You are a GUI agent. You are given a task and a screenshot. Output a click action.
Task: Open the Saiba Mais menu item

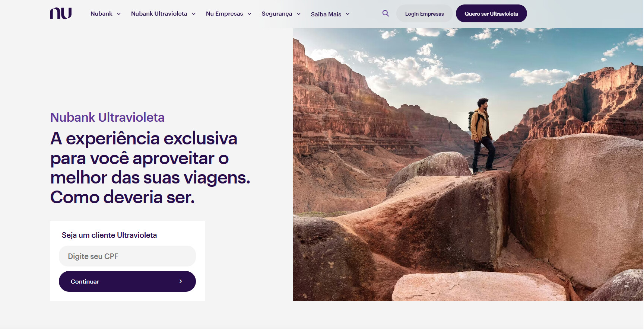(326, 14)
